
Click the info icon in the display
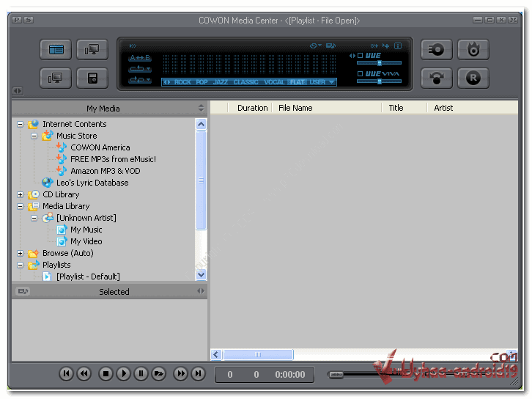[x=398, y=45]
